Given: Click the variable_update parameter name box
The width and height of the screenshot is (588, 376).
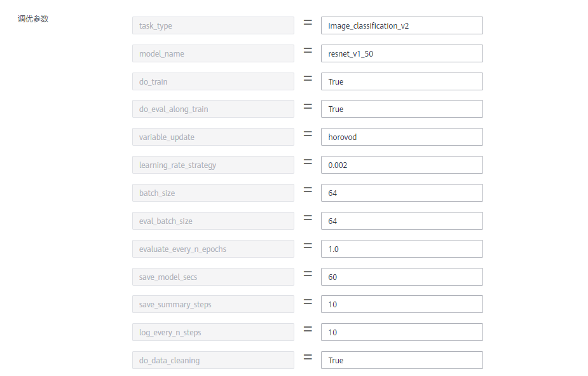Looking at the screenshot, I should 213,137.
